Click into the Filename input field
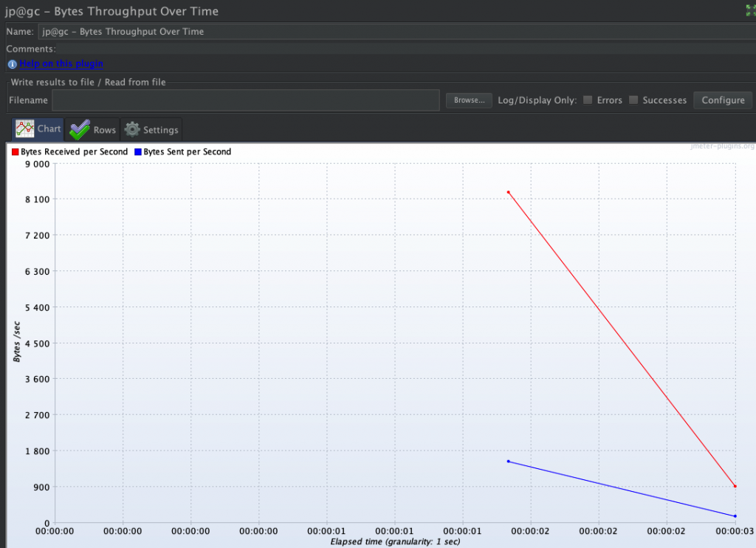Screen dimensions: 756x548 (246, 100)
